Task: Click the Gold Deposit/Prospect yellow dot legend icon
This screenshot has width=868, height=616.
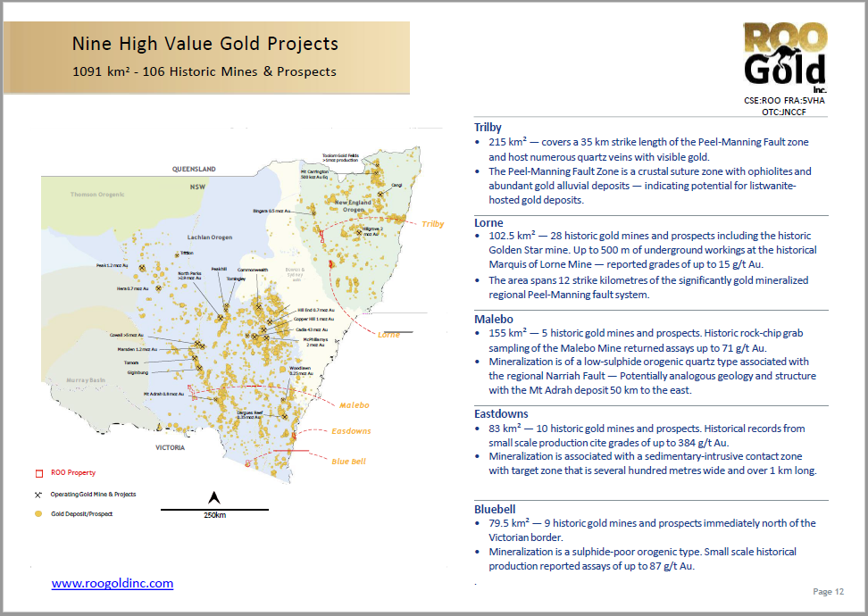Action: click(38, 514)
